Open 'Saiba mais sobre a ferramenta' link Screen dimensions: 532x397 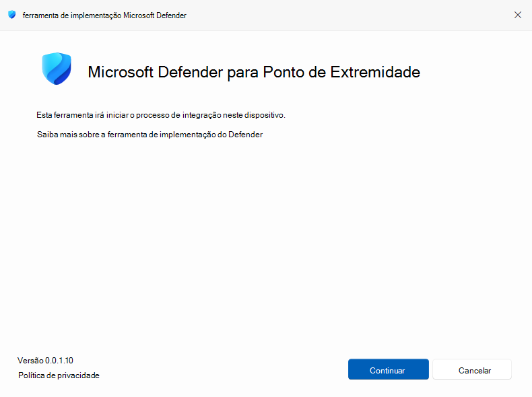pos(149,135)
